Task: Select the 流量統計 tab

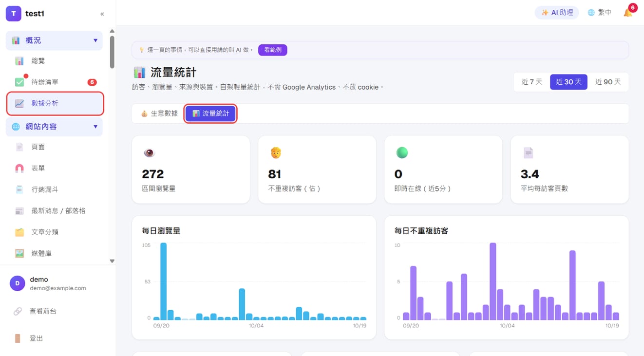Action: click(210, 113)
